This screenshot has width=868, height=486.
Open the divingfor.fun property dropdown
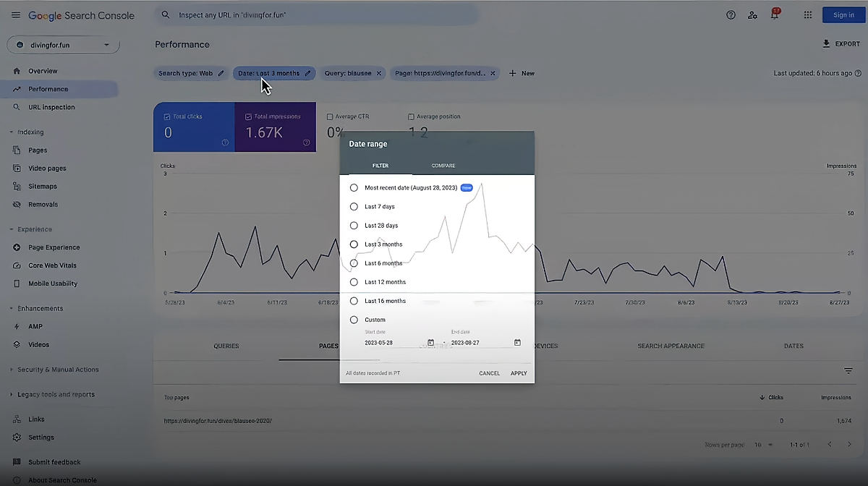pos(63,45)
